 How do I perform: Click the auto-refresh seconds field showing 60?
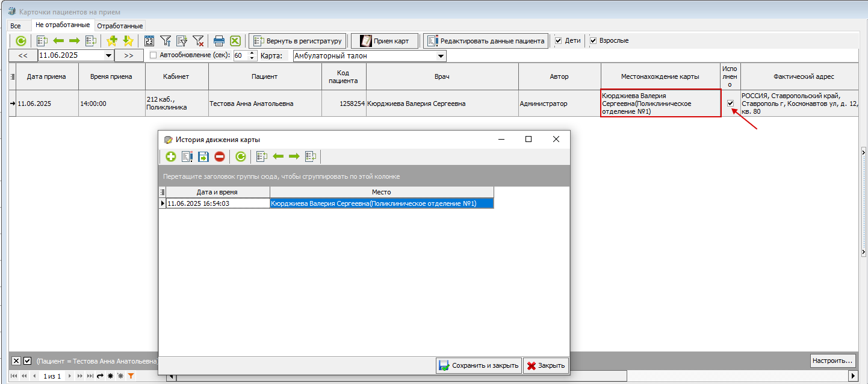tap(238, 55)
